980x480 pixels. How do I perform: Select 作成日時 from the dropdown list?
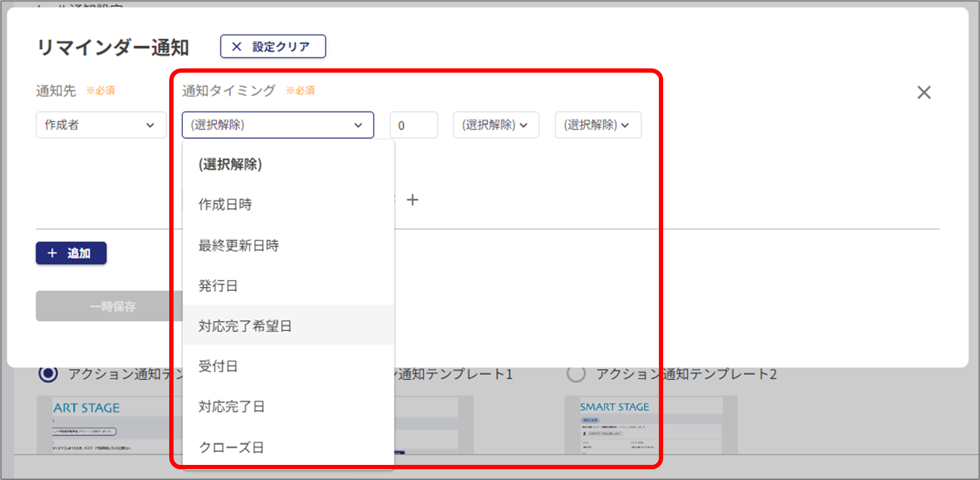[225, 205]
